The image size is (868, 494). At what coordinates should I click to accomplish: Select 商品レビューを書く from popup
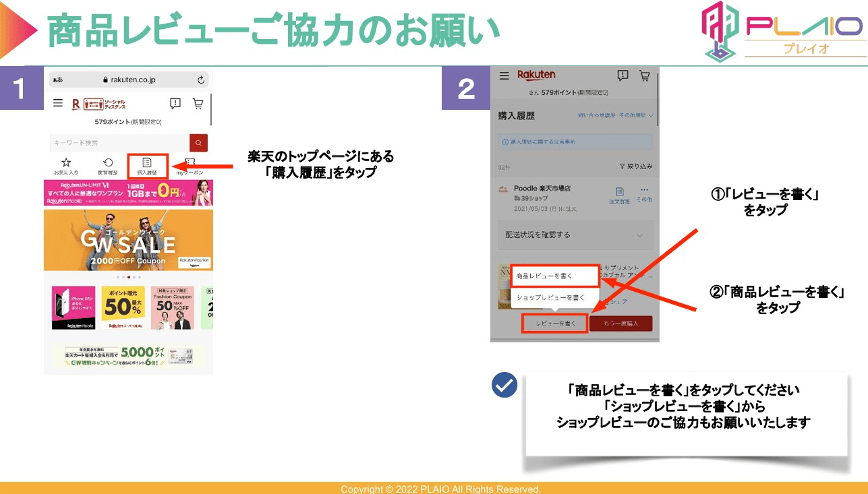point(555,276)
